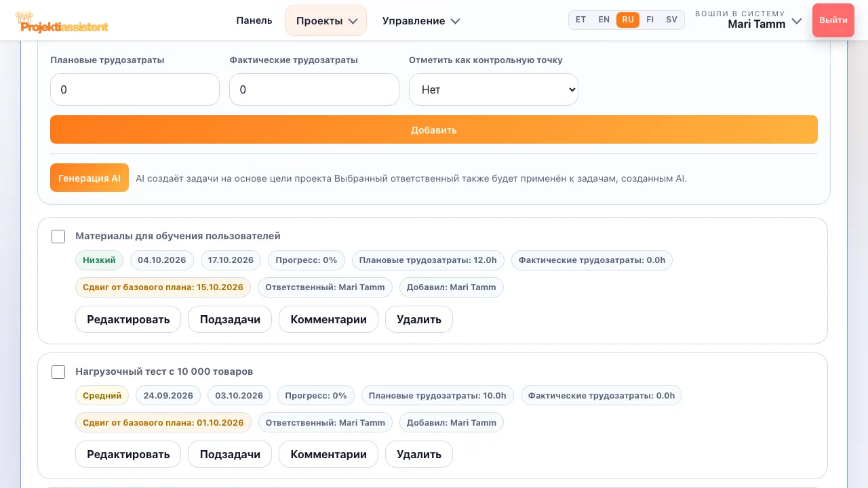Switch language to FI

[x=650, y=20]
